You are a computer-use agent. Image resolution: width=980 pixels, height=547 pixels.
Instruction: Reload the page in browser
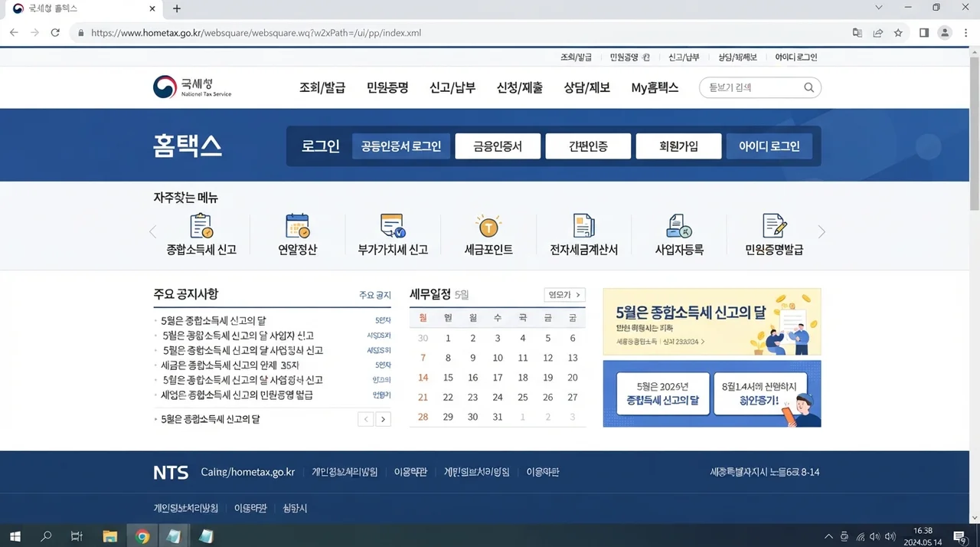pyautogui.click(x=55, y=33)
